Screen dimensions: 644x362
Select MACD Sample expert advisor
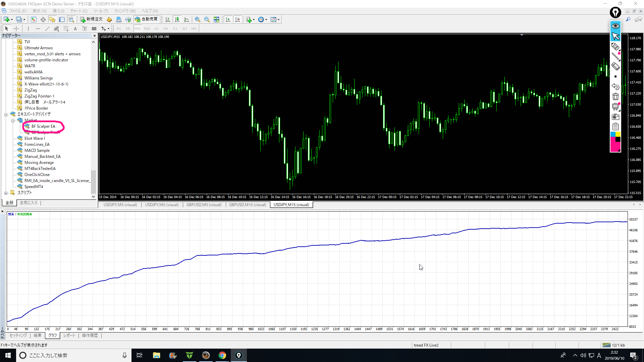click(x=37, y=150)
